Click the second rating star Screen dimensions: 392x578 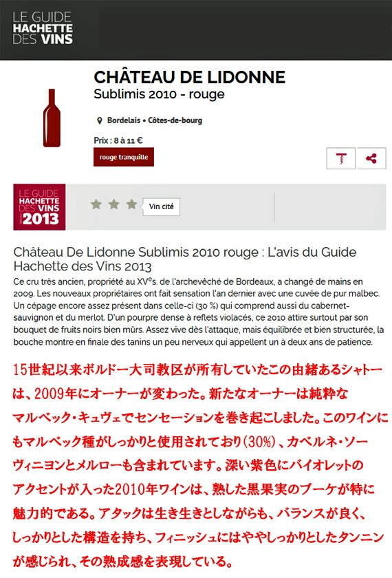pos(114,204)
